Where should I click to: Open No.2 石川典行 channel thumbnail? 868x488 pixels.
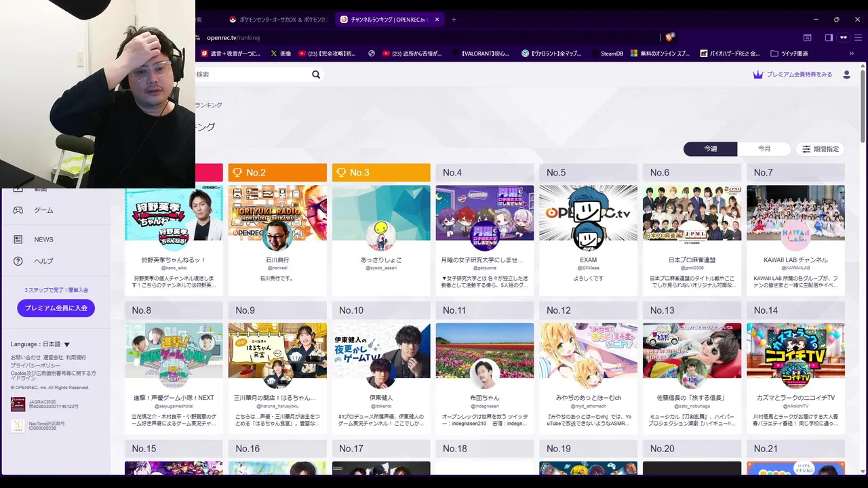pyautogui.click(x=277, y=213)
